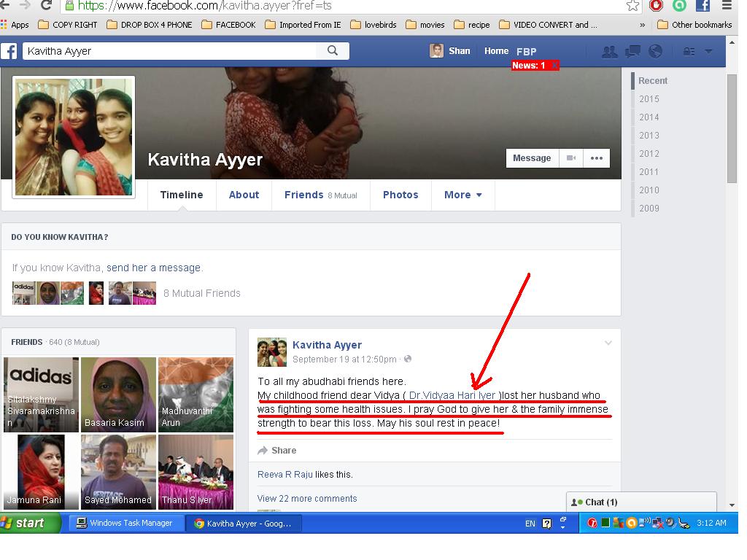The height and width of the screenshot is (560, 747).
Task: Expand the More dropdown tab
Action: click(463, 195)
